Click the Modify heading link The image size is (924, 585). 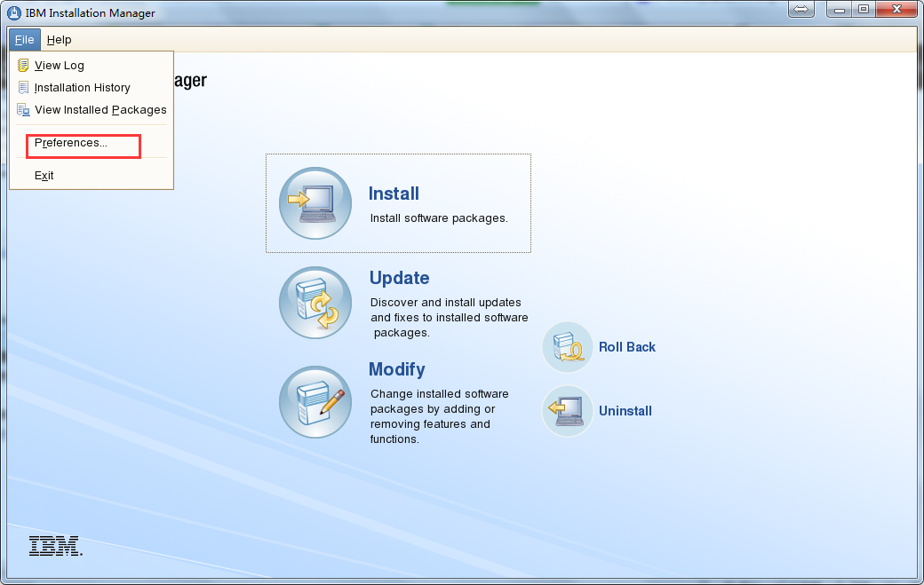(x=396, y=369)
